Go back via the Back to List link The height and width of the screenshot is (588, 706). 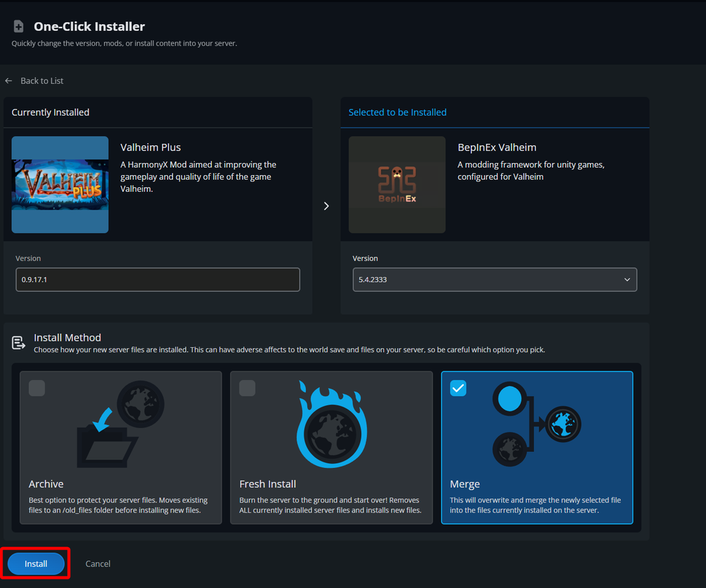(x=42, y=81)
